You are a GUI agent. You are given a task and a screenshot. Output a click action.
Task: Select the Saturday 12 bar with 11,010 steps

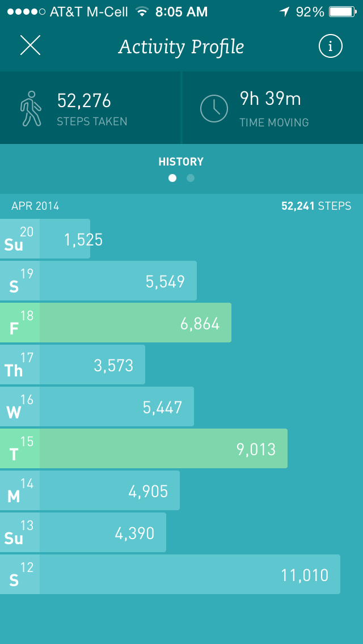170,575
